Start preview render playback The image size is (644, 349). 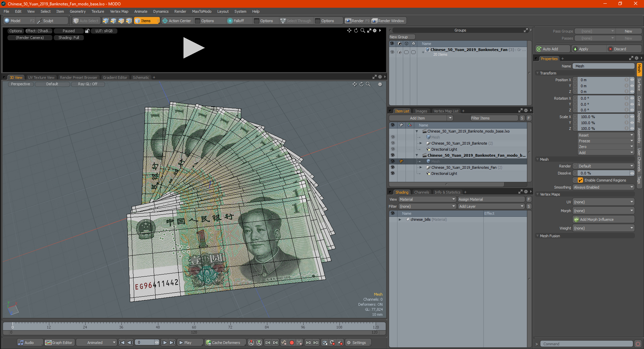click(194, 48)
